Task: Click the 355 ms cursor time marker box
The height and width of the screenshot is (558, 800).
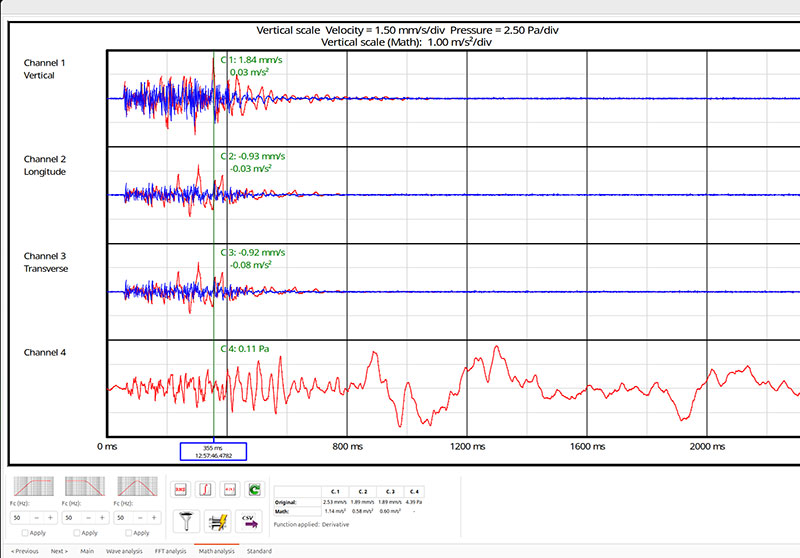Action: [212, 451]
